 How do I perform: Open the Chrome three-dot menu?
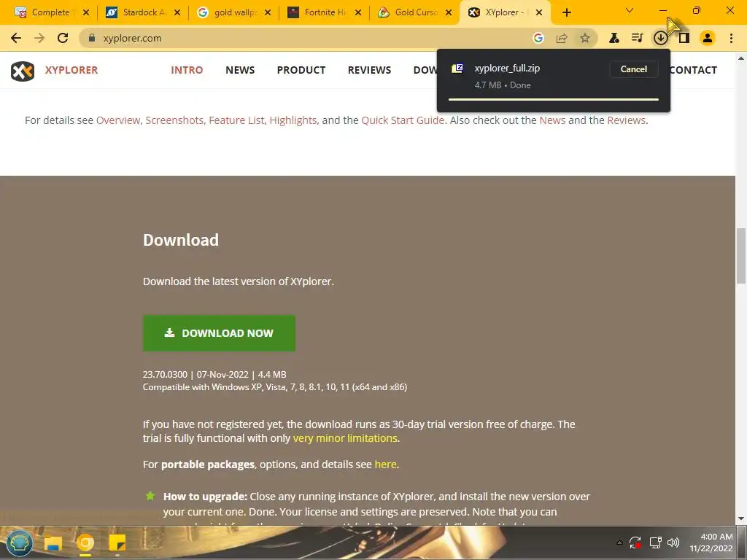pos(731,38)
